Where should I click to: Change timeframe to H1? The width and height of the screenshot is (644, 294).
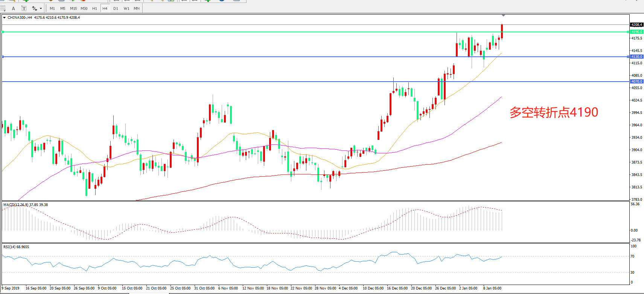pos(94,8)
